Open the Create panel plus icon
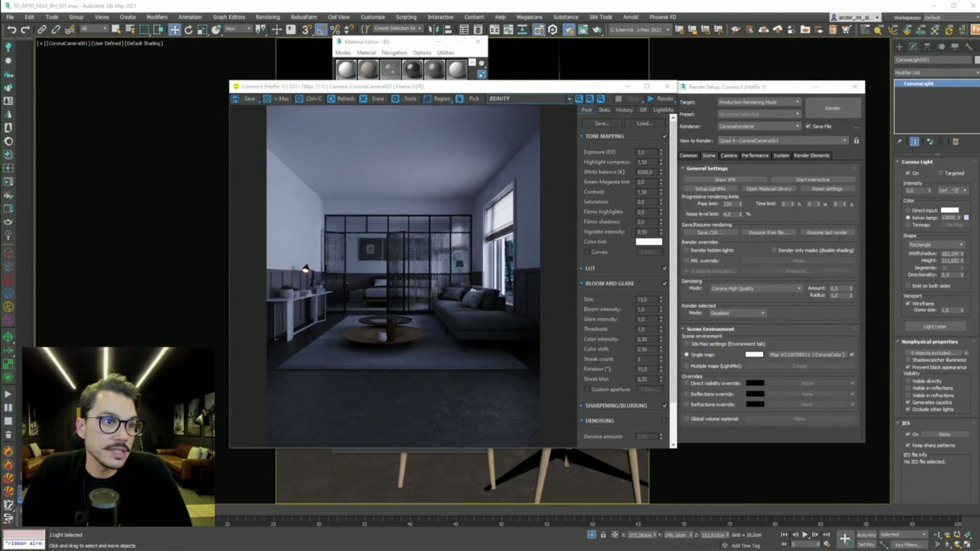980x551 pixels. point(899,46)
